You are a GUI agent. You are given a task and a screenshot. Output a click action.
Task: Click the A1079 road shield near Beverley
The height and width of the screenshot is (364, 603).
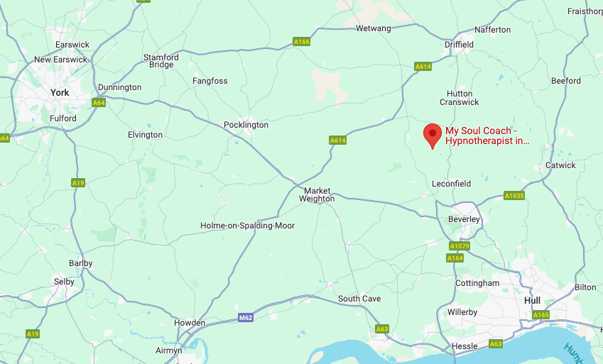[x=459, y=246]
